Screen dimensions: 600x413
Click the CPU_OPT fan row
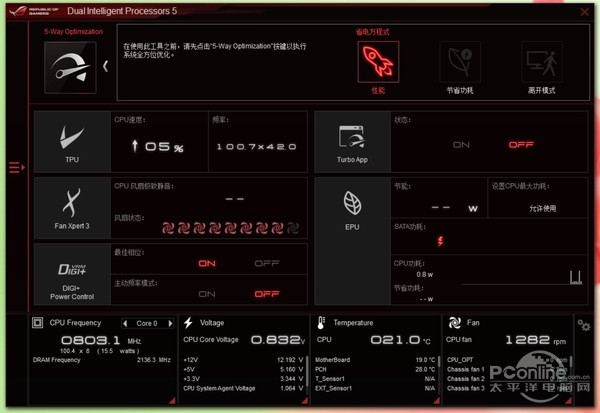tap(507, 360)
